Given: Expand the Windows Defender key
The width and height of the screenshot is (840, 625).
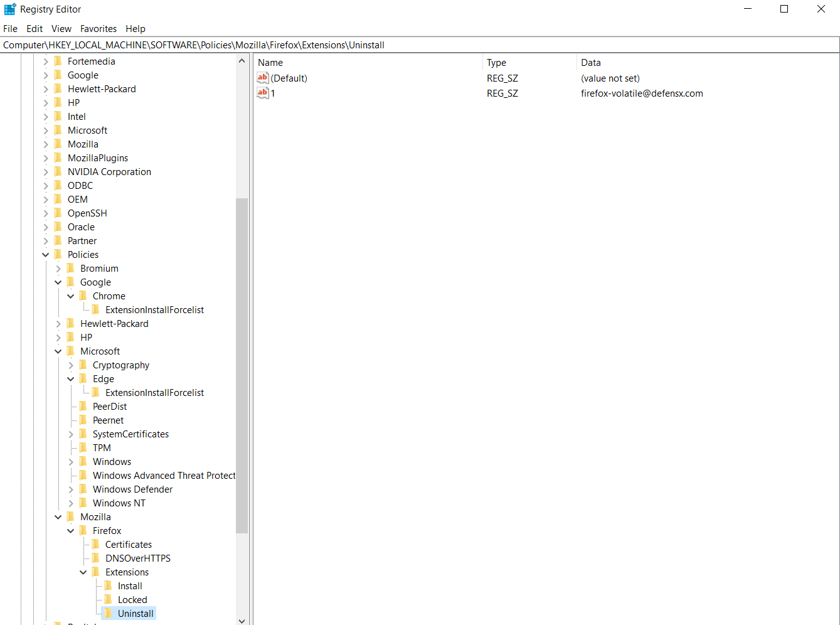Looking at the screenshot, I should tap(70, 489).
